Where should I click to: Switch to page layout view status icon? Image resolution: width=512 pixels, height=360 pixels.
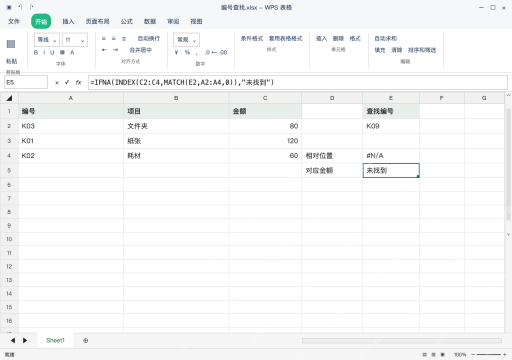(433, 355)
